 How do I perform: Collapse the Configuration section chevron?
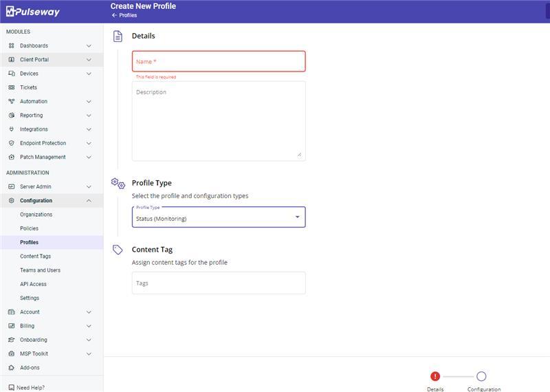89,201
